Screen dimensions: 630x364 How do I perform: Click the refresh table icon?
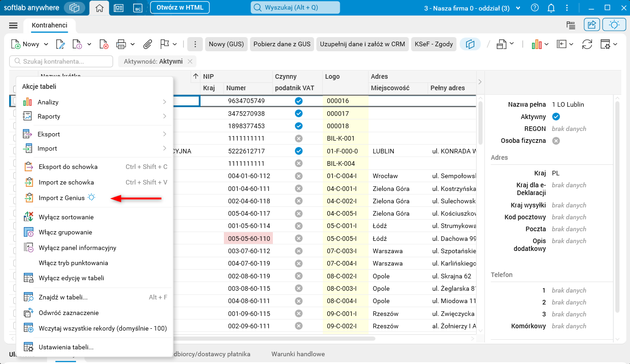point(587,44)
